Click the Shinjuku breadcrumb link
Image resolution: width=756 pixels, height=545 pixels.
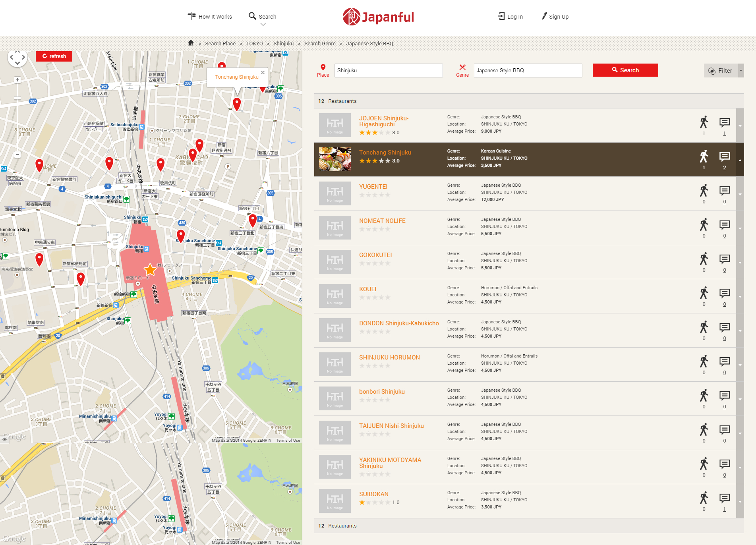click(x=283, y=44)
